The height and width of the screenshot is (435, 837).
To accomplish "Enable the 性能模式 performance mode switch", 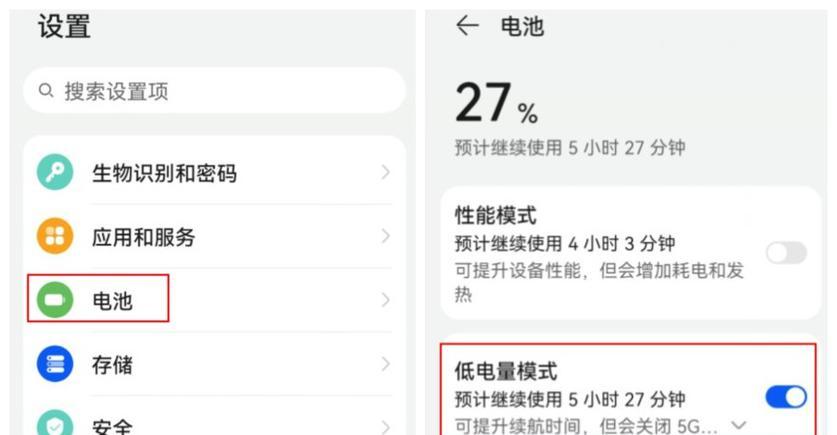I will (786, 252).
